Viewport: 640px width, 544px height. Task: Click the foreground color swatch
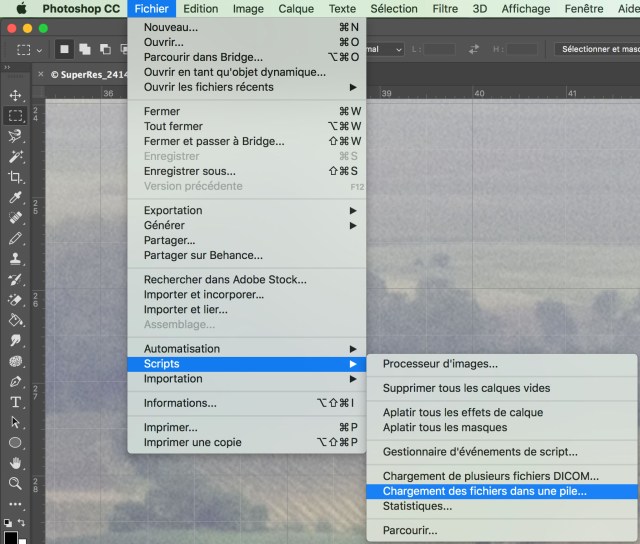(10, 537)
